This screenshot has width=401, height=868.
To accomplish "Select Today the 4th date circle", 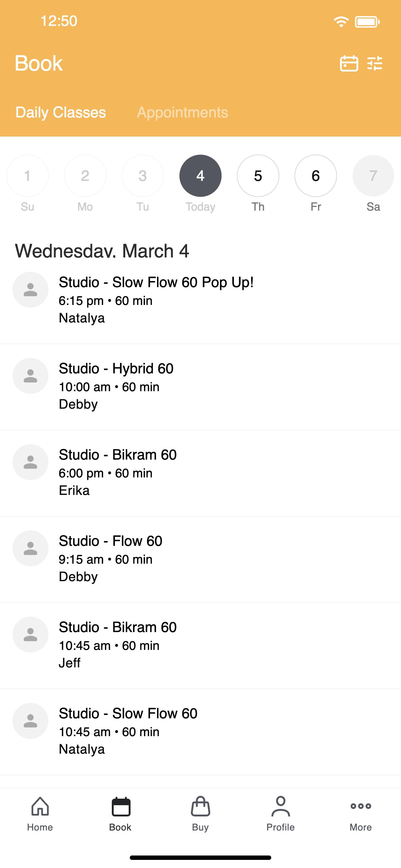I will (x=200, y=176).
